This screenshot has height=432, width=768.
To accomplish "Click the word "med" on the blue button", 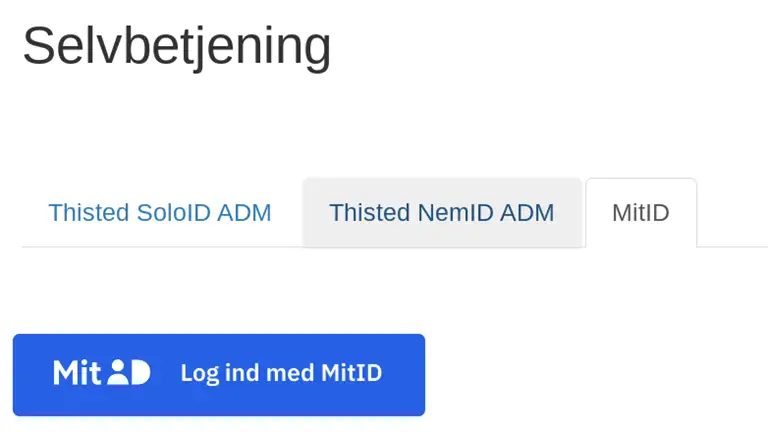I will coord(287,374).
